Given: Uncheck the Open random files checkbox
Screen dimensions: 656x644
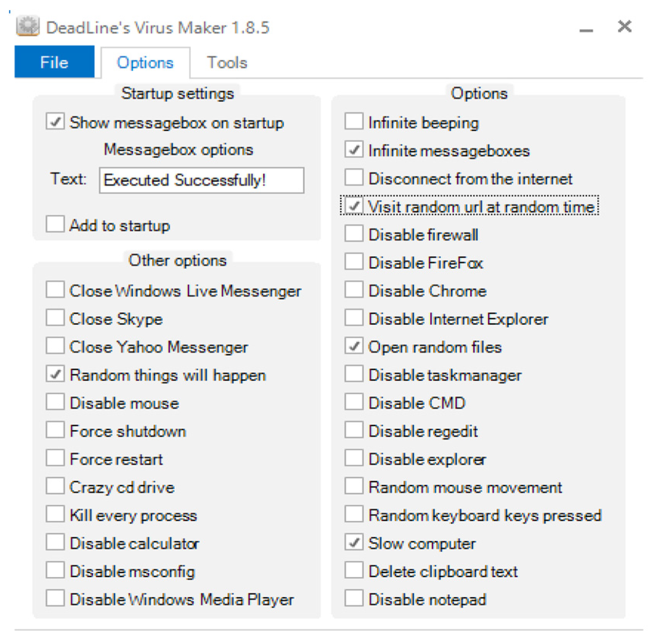Looking at the screenshot, I should pos(354,346).
